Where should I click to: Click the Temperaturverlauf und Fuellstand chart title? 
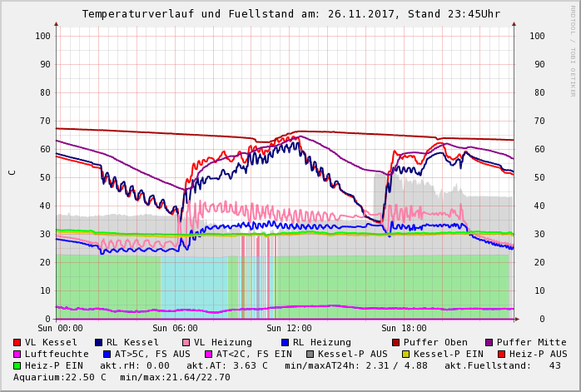[290, 14]
